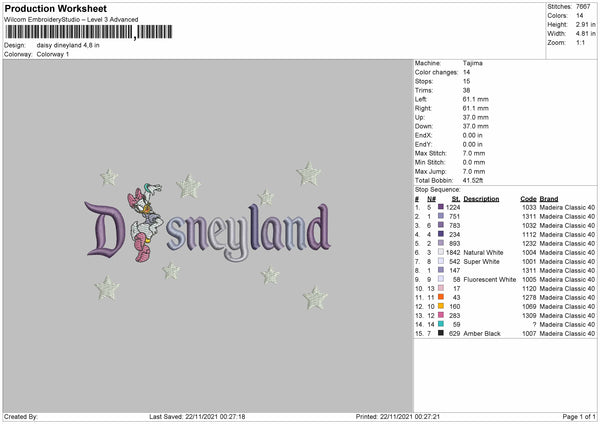Select the Min Stitch value 0.0 mm
The width and height of the screenshot is (600, 424).
point(474,162)
